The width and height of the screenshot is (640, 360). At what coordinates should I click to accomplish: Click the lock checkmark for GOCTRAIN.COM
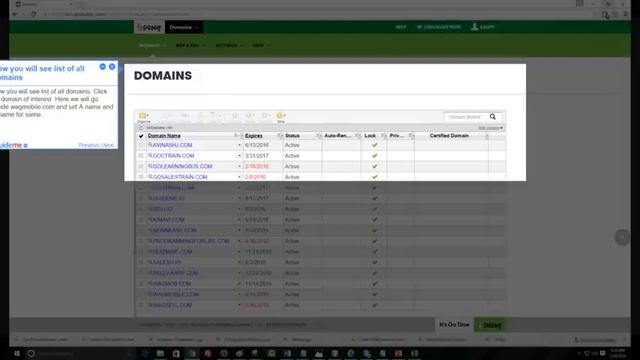coord(374,156)
